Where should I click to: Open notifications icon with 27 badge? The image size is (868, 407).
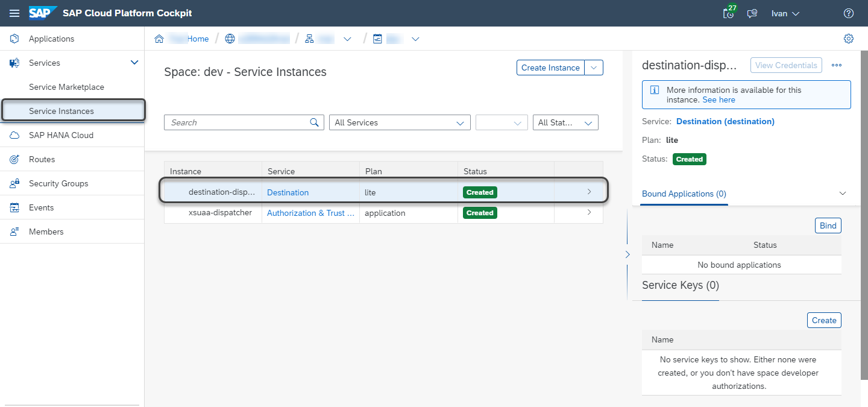point(729,13)
